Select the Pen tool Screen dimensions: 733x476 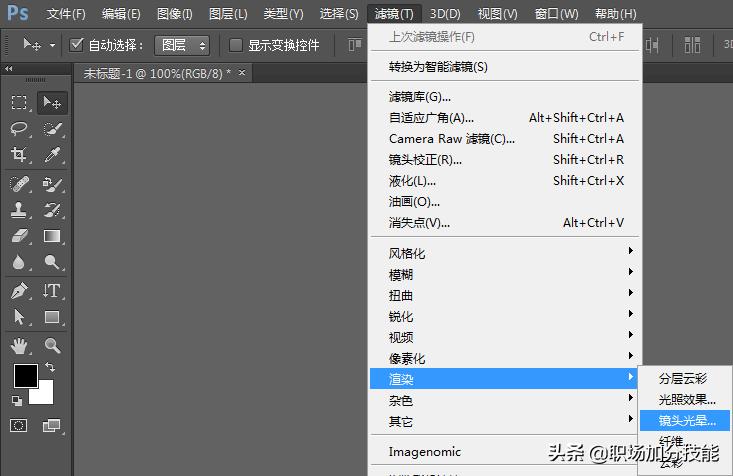click(x=19, y=291)
